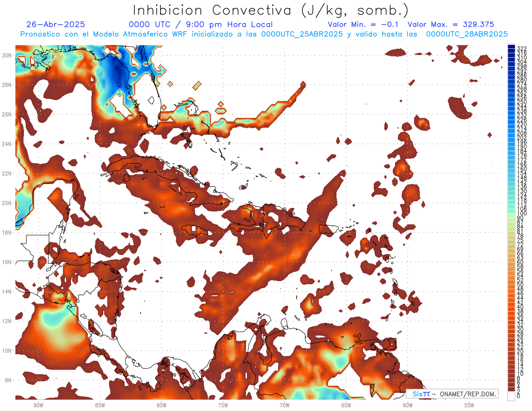The width and height of the screenshot is (532, 411).
Task: Click the colorbar value "10"
Action: (520, 374)
